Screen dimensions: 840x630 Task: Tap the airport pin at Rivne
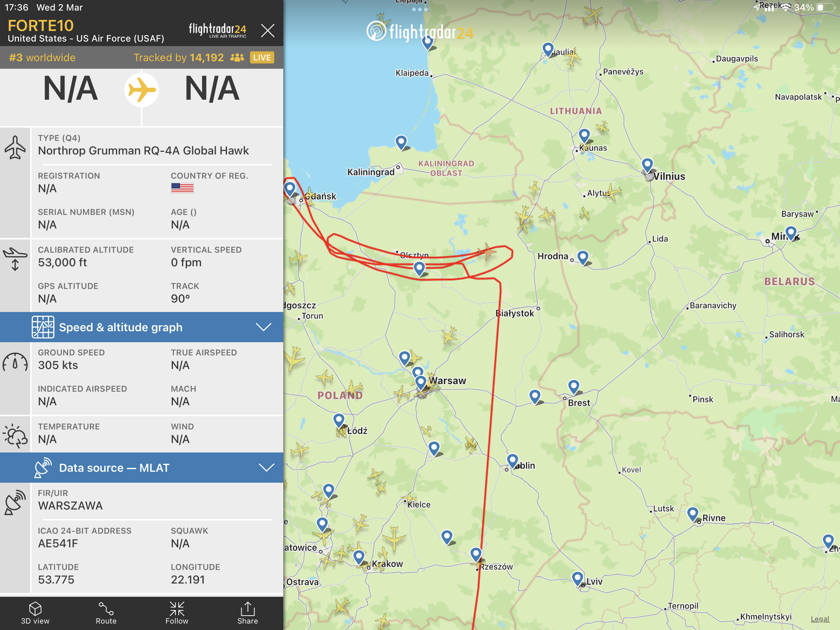[x=693, y=515]
